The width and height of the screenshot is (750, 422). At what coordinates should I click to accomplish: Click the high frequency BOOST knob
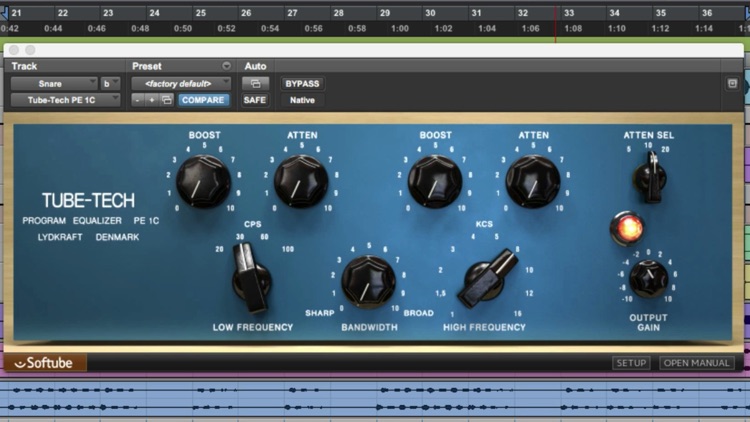435,181
